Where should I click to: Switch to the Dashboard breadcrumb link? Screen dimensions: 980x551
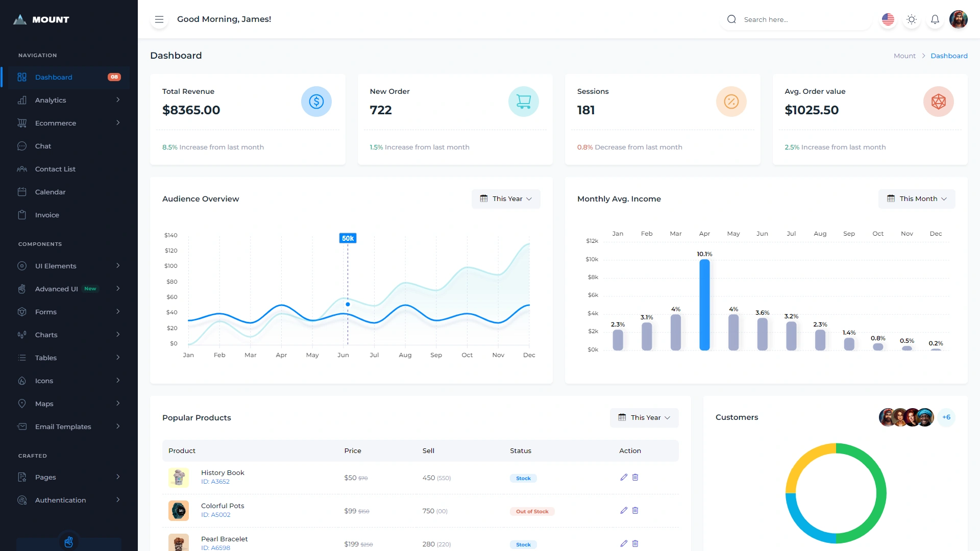949,56
